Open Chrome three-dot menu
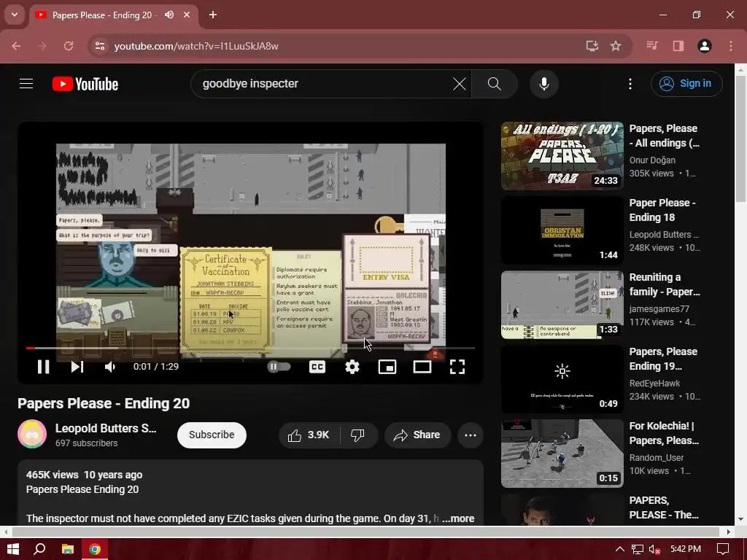This screenshot has height=560, width=747. [x=731, y=46]
